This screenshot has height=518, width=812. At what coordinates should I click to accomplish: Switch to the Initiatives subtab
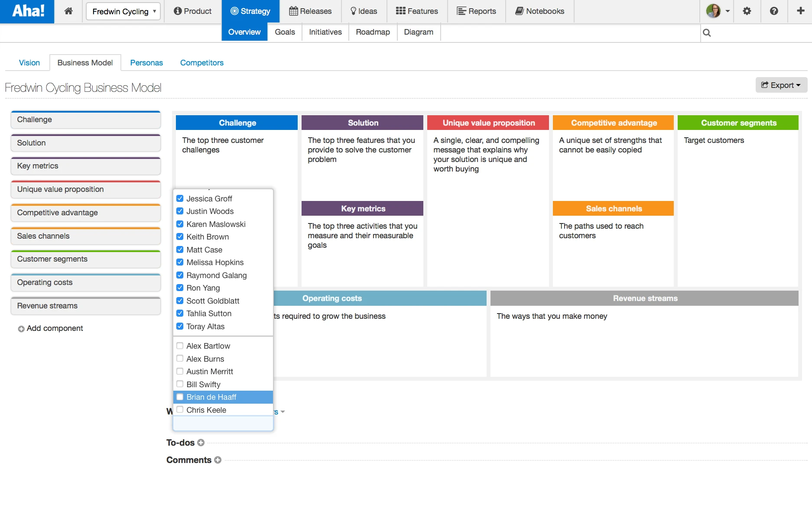pos(325,32)
